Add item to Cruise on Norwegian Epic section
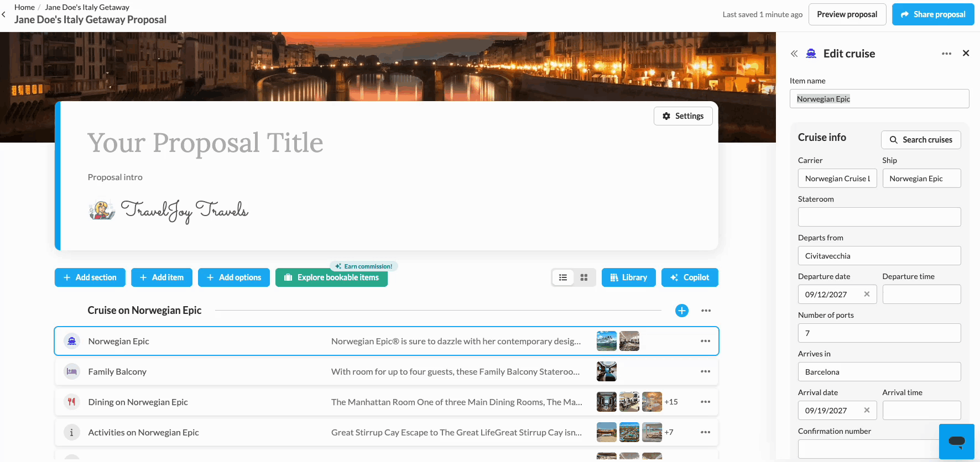The width and height of the screenshot is (980, 462). pos(682,311)
